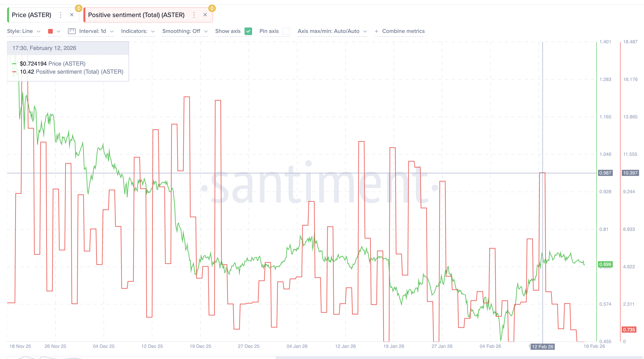The image size is (644, 359).
Task: Click the interval calendar icon
Action: (x=72, y=31)
